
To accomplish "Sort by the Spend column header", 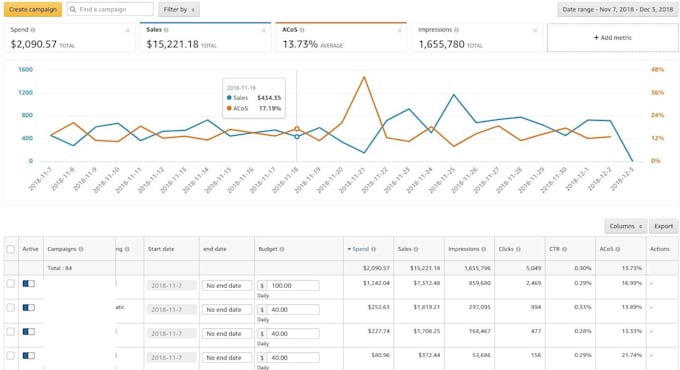I will pyautogui.click(x=360, y=249).
